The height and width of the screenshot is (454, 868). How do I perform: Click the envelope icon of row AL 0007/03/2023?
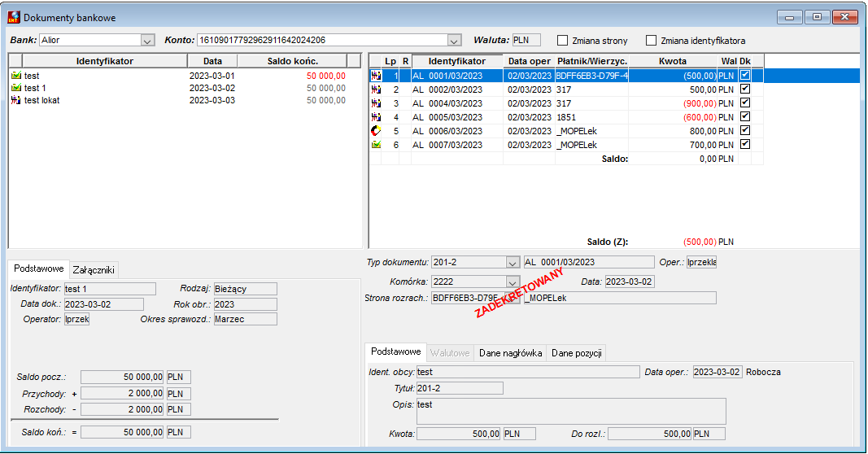(376, 145)
